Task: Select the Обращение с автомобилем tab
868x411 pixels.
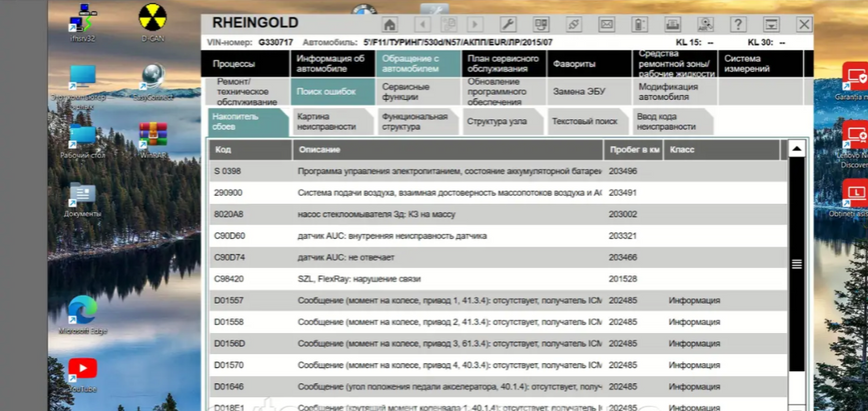Action: point(418,64)
